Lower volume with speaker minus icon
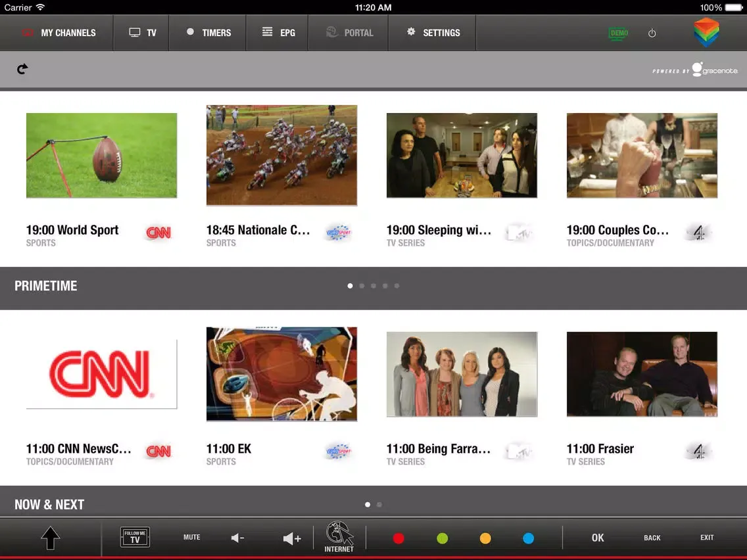The height and width of the screenshot is (560, 747). pyautogui.click(x=238, y=538)
